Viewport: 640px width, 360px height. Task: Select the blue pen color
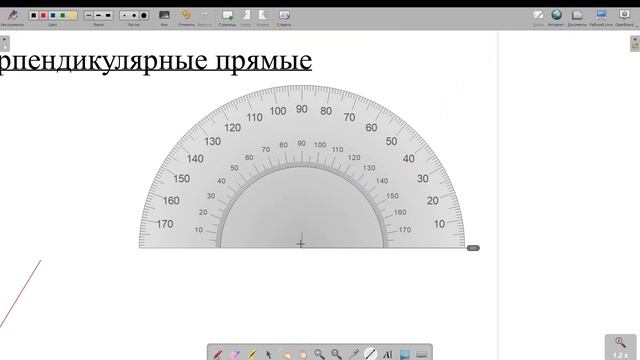(x=53, y=16)
